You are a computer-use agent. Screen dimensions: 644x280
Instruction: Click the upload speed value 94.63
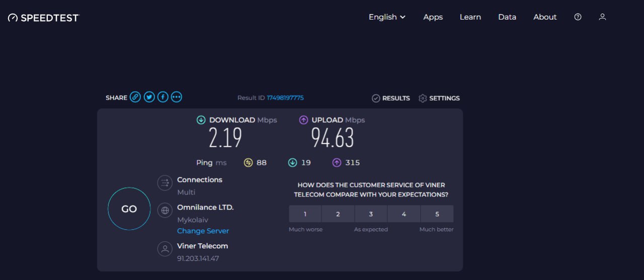[x=333, y=138]
